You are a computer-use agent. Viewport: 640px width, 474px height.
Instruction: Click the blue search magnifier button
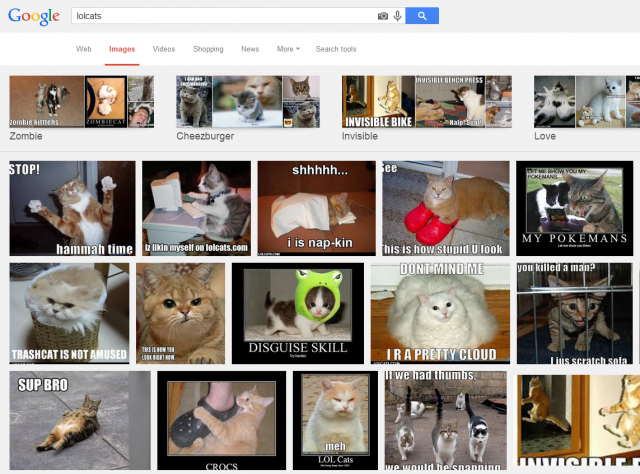[422, 16]
